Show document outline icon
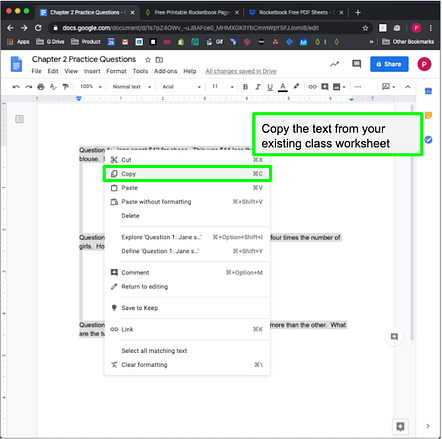Image resolution: width=442 pixels, height=439 pixels. tap(19, 119)
